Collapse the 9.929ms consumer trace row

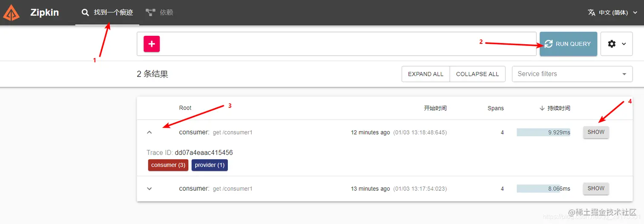coord(149,132)
